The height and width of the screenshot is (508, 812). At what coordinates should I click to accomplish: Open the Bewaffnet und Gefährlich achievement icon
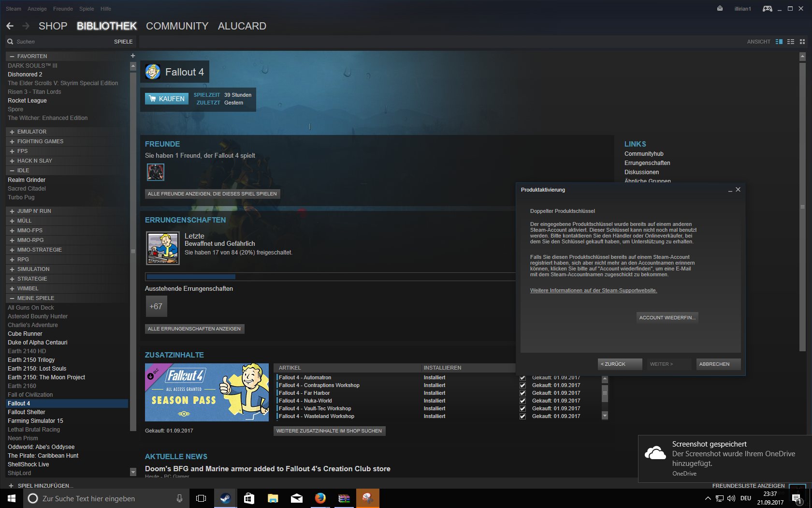(163, 248)
